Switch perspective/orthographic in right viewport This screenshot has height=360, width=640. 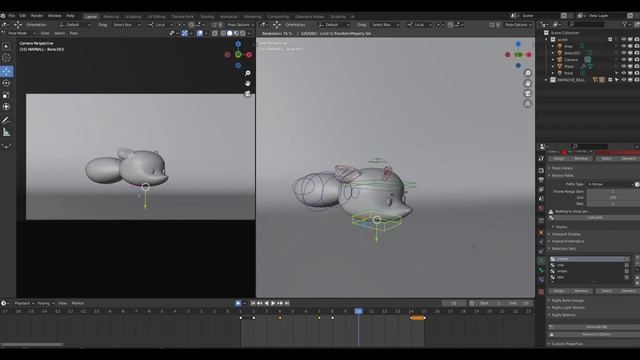528,104
